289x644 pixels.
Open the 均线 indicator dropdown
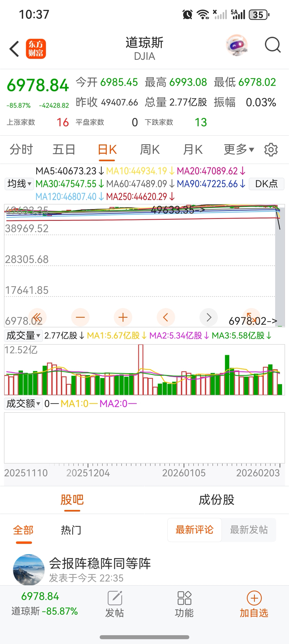coord(19,184)
